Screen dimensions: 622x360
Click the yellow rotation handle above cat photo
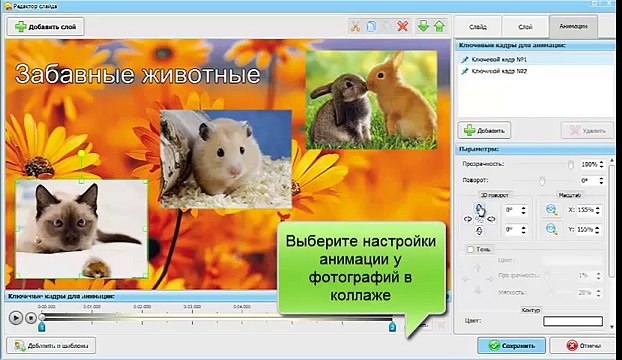tap(81, 153)
